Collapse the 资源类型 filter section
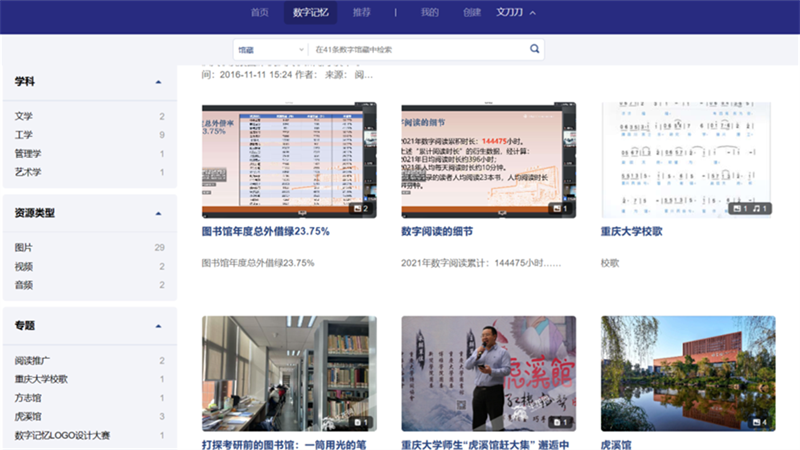Image resolution: width=800 pixels, height=450 pixels. [158, 213]
